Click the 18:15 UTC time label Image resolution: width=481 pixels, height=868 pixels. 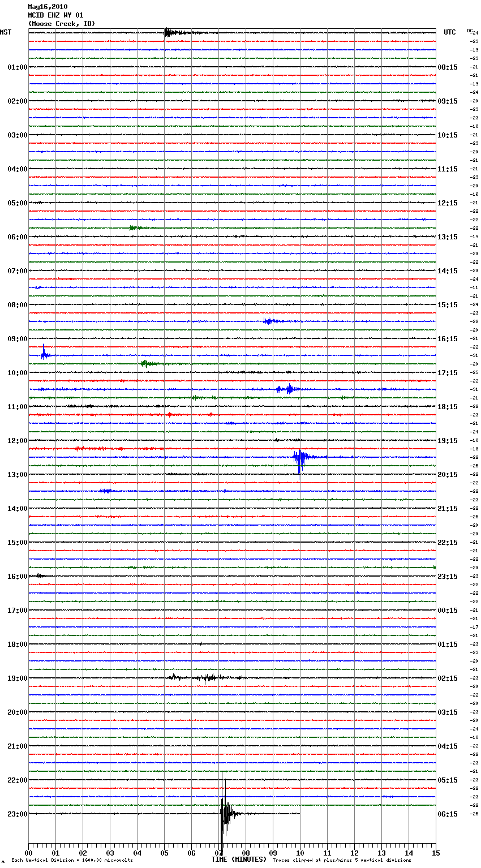(448, 407)
